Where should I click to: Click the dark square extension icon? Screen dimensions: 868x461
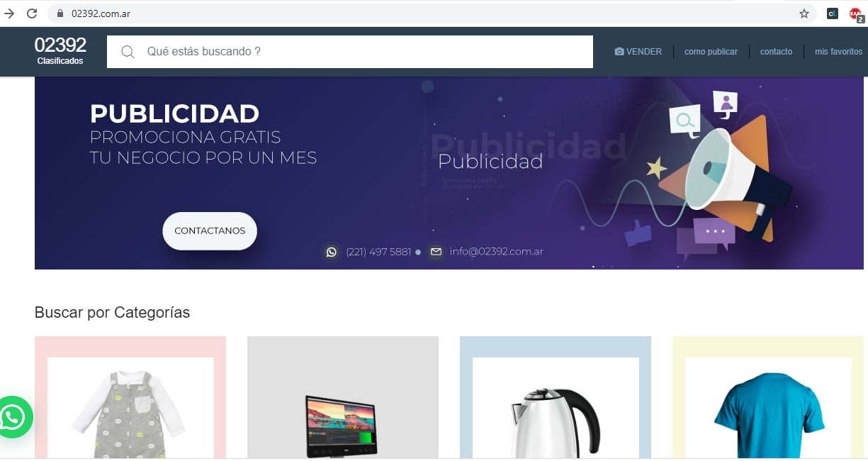pos(833,13)
